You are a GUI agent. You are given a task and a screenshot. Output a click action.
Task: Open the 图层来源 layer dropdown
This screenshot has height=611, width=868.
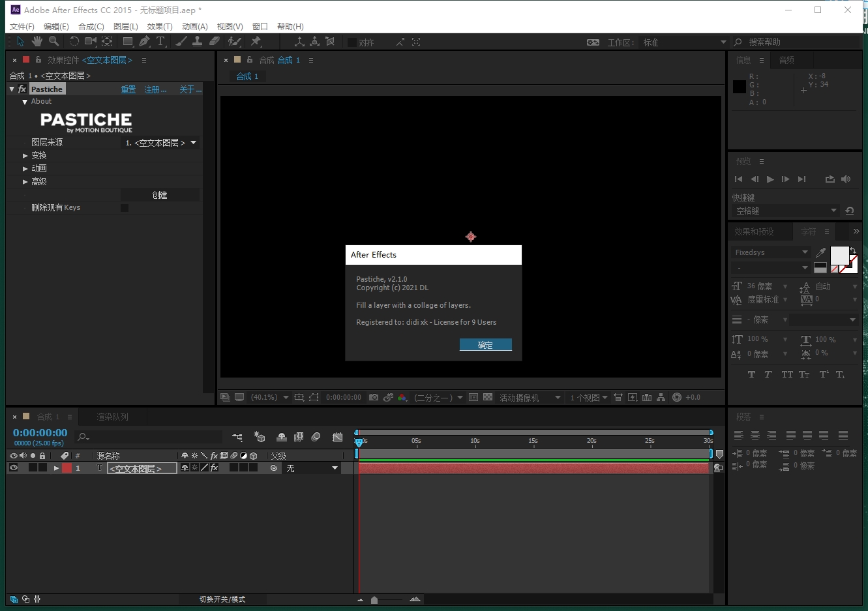[161, 143]
